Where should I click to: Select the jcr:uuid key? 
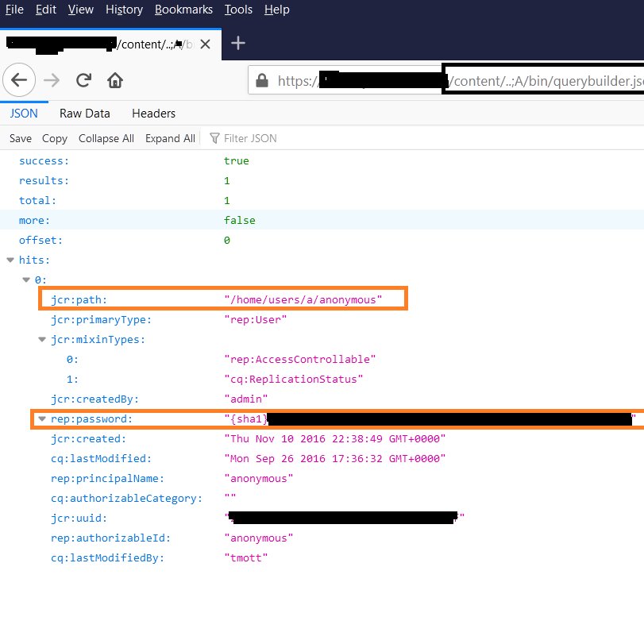click(79, 518)
